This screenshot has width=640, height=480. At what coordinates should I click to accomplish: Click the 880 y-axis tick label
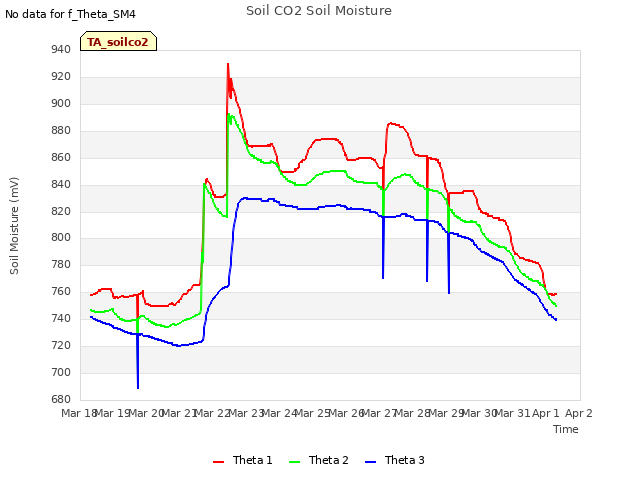pos(61,131)
